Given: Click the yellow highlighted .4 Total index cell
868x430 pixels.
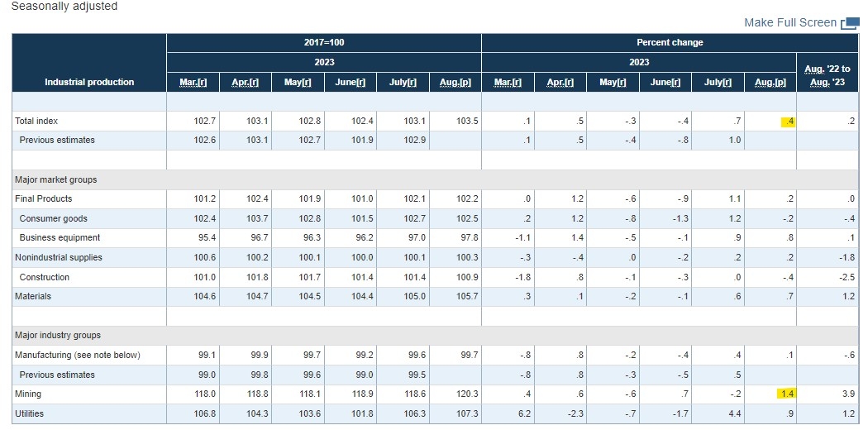Looking at the screenshot, I should (x=787, y=122).
